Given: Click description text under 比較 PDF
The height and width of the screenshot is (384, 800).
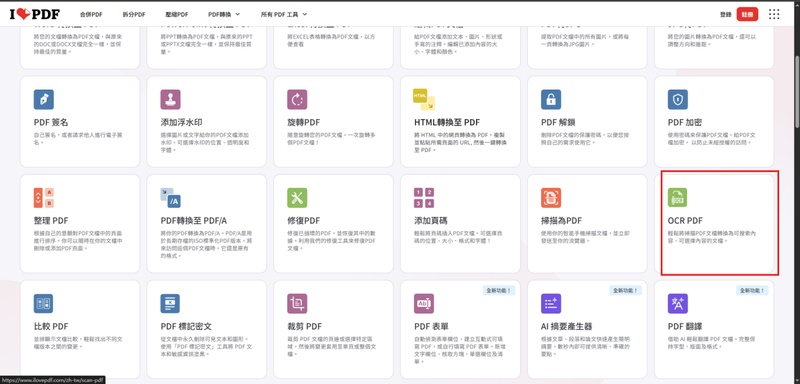Looking at the screenshot, I should 78,342.
